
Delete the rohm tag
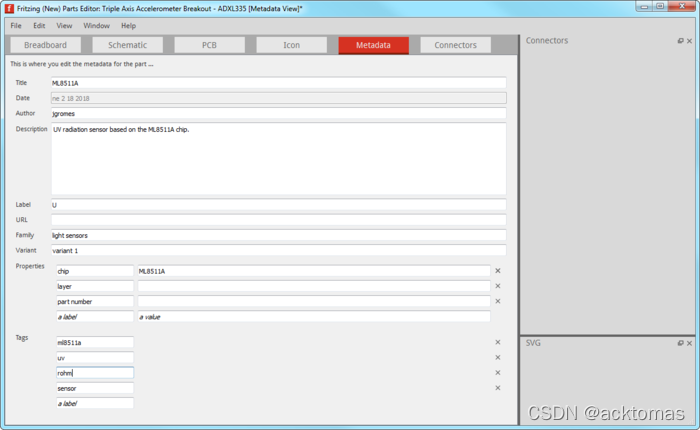coord(498,372)
